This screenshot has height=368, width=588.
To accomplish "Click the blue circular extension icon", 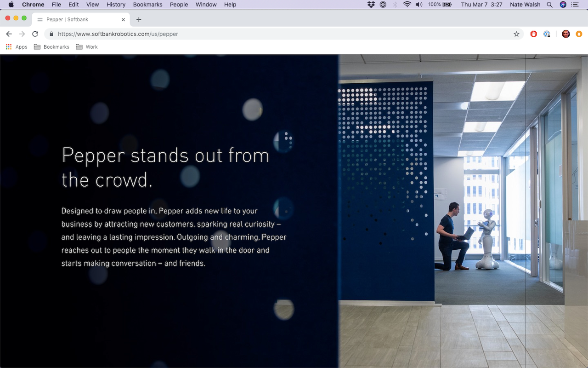I will [547, 34].
